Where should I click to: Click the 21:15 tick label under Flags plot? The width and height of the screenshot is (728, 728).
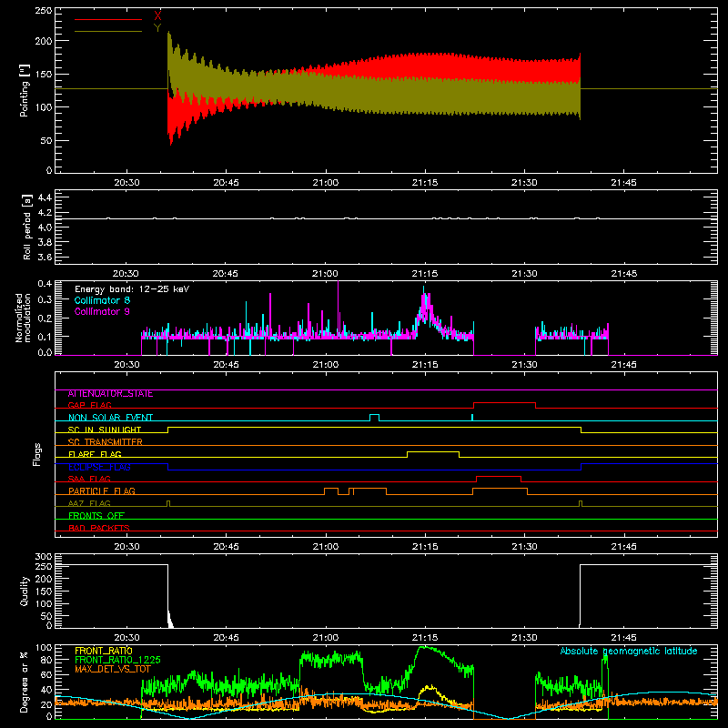coord(424,547)
